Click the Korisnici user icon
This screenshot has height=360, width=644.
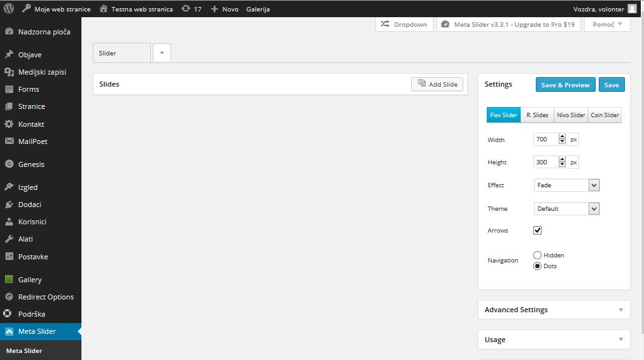9,221
